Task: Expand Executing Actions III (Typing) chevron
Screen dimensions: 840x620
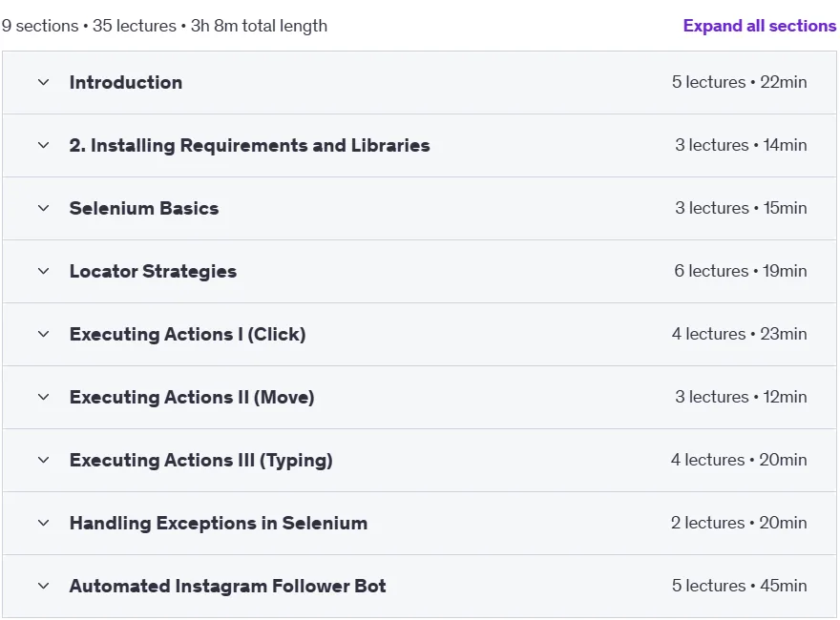Action: (43, 460)
